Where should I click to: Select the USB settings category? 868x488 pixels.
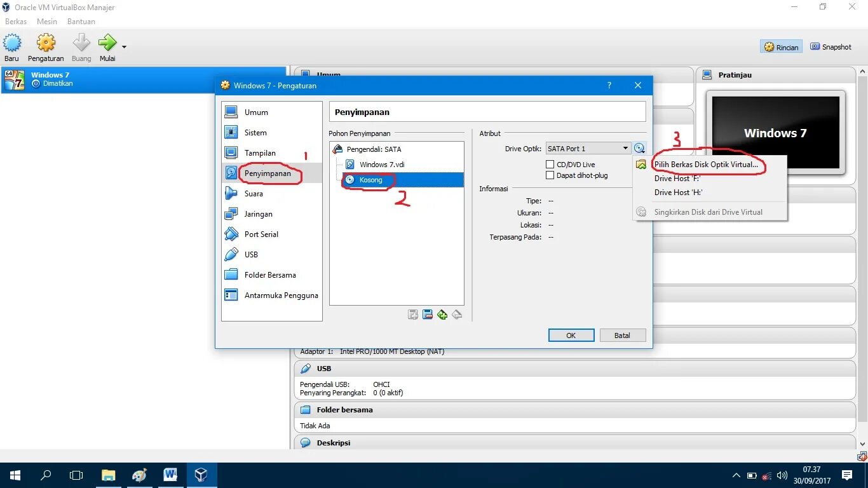(x=272, y=255)
